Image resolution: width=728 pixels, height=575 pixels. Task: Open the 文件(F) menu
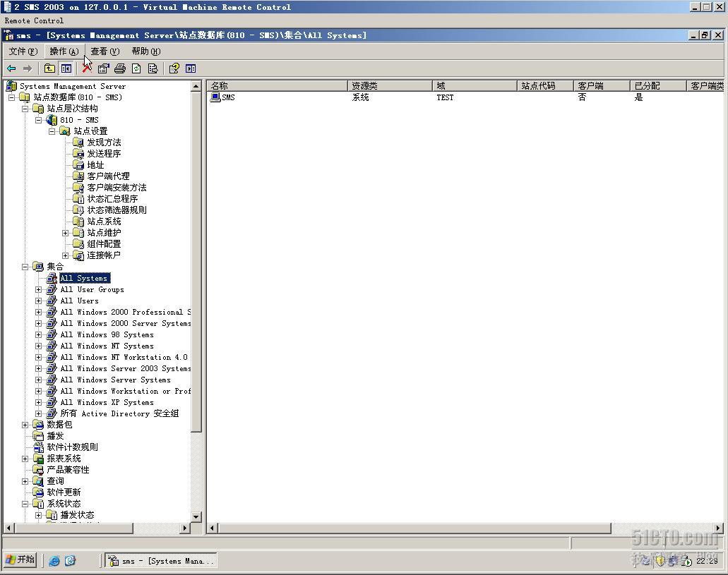23,51
